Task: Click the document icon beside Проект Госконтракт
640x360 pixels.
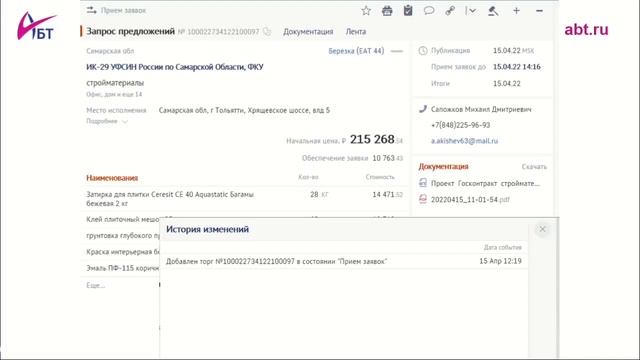Action: [423, 183]
